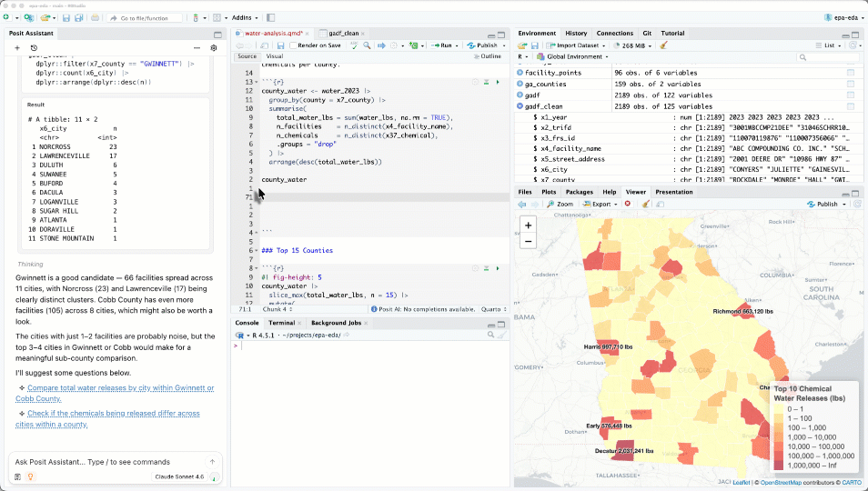Save water-analysis.qmd from editor toolbar

pyautogui.click(x=280, y=45)
